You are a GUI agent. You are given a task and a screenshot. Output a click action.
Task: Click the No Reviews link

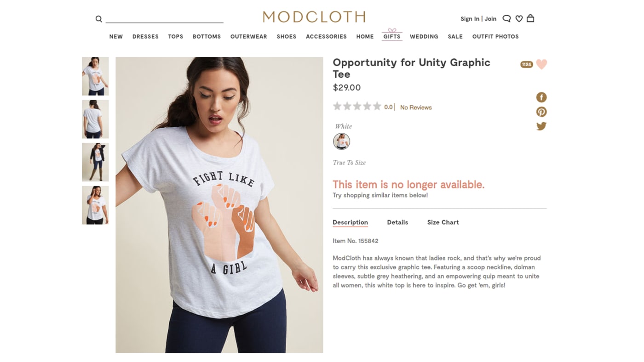click(416, 107)
